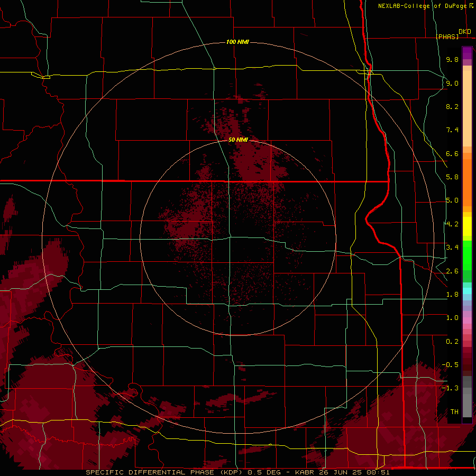Screen dimensions: 476x476
Task: Select the 1.0 scale value
Action: pyautogui.click(x=452, y=318)
